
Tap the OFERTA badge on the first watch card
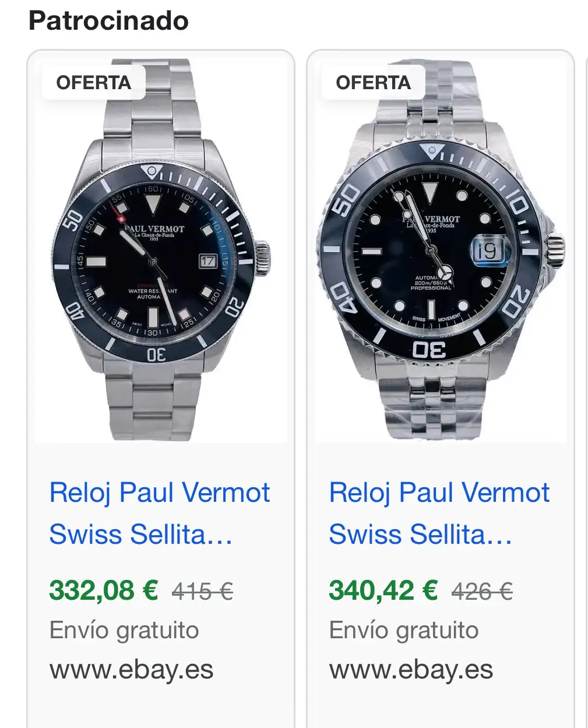[93, 83]
